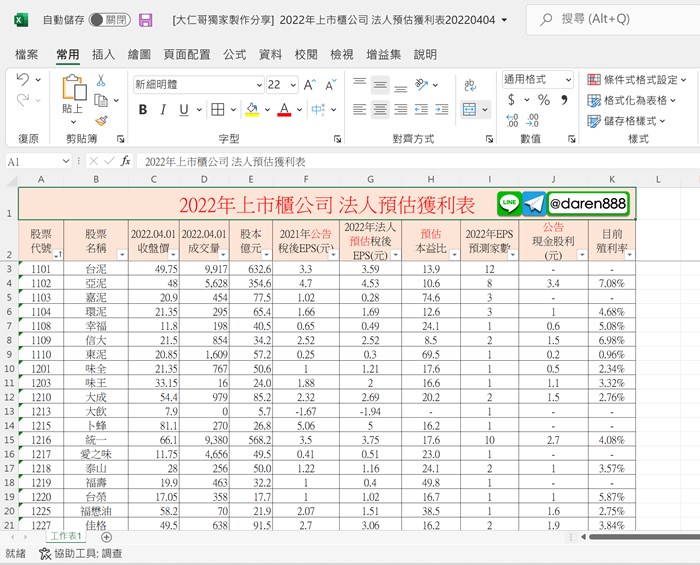Click the Format Painter brush icon
The image size is (700, 565).
(100, 120)
